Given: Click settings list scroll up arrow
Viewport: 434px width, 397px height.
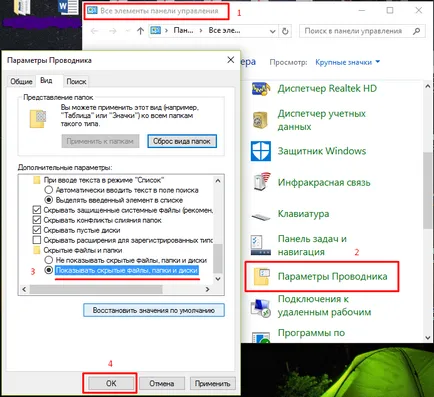Looking at the screenshot, I should tap(218, 181).
